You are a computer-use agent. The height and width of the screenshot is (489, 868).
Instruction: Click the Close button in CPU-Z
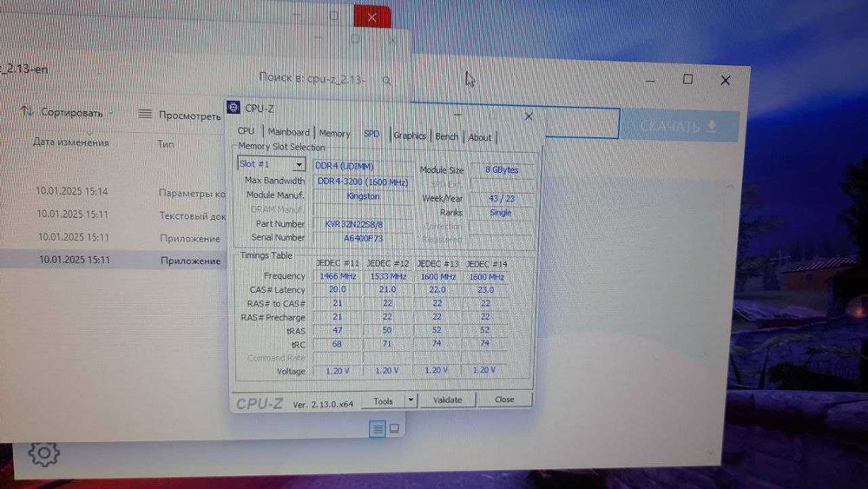pos(504,400)
